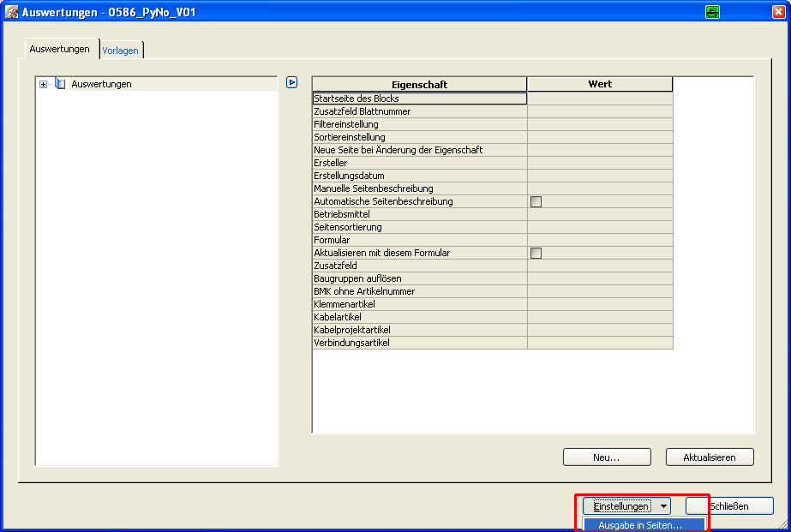Select the Auswertungen tree item label

[101, 84]
